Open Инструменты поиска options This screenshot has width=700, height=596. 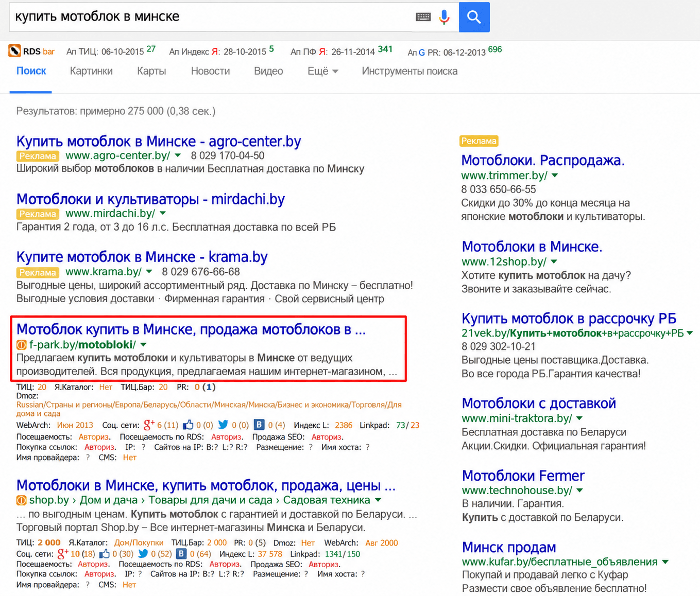click(409, 71)
